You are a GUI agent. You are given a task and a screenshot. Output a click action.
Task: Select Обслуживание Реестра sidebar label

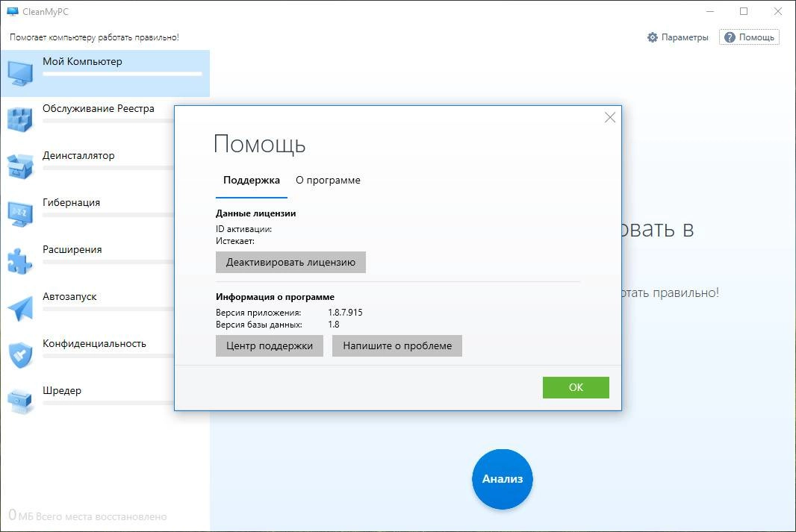(99, 108)
